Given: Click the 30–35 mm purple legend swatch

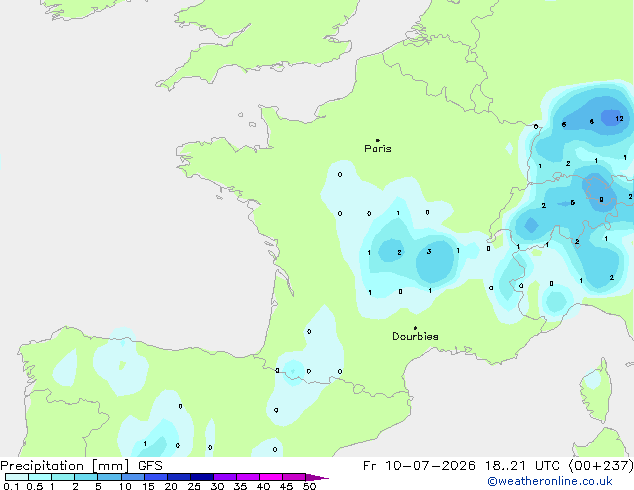Looking at the screenshot, I should (x=225, y=477).
